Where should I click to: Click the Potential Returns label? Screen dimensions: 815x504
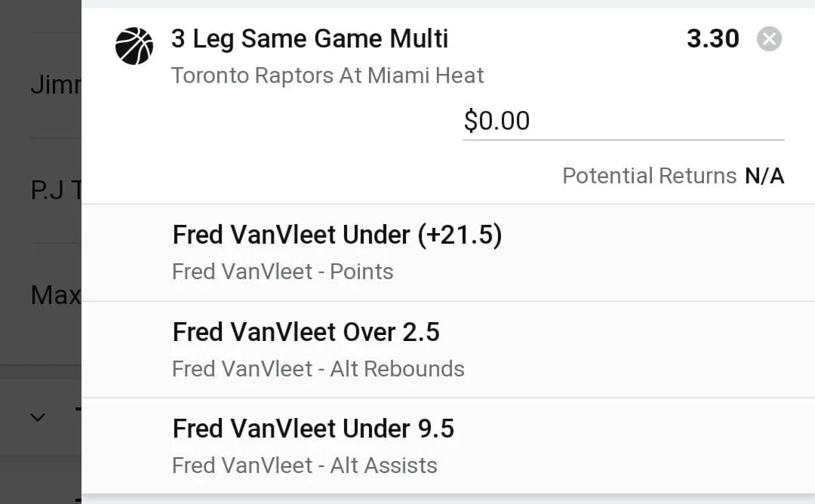coord(649,176)
